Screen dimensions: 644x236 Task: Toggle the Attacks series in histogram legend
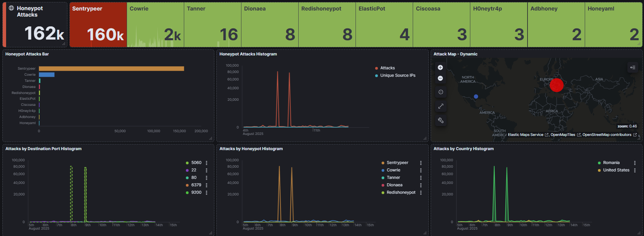coord(387,68)
